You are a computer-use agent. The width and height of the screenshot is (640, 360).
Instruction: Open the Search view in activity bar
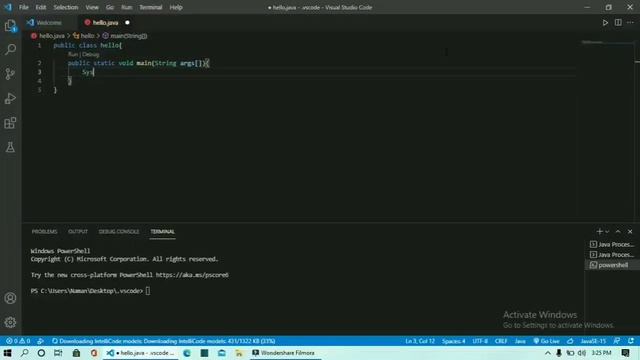click(11, 49)
